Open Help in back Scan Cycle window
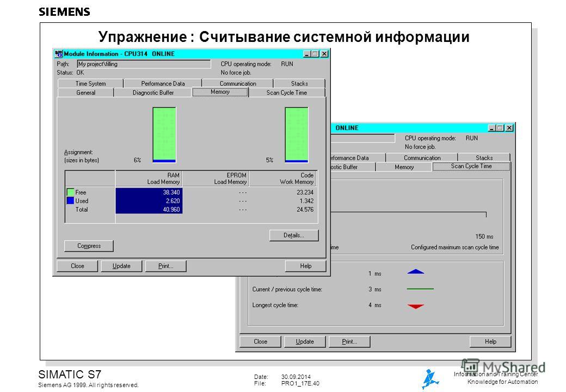 click(490, 341)
